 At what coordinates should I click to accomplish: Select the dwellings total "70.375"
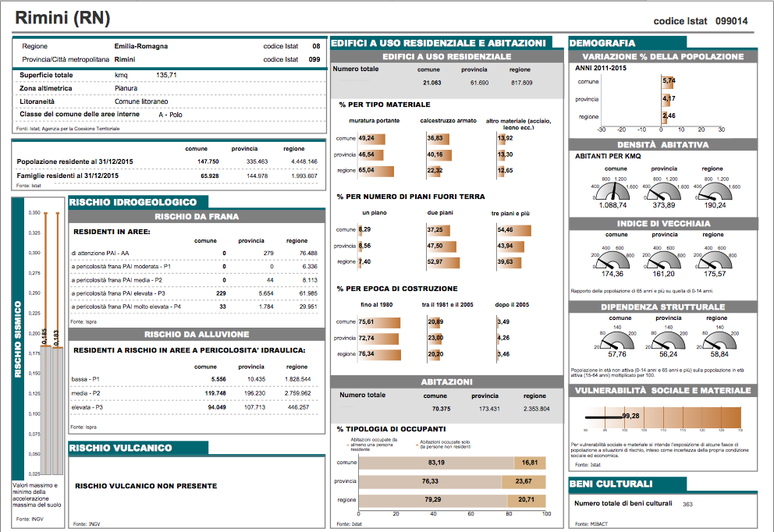[442, 409]
